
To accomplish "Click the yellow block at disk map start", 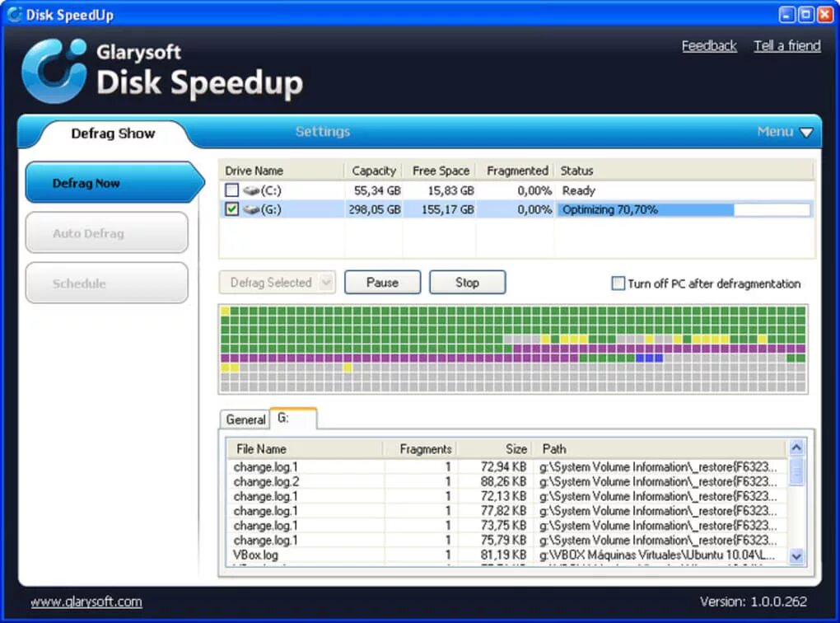I will 226,311.
